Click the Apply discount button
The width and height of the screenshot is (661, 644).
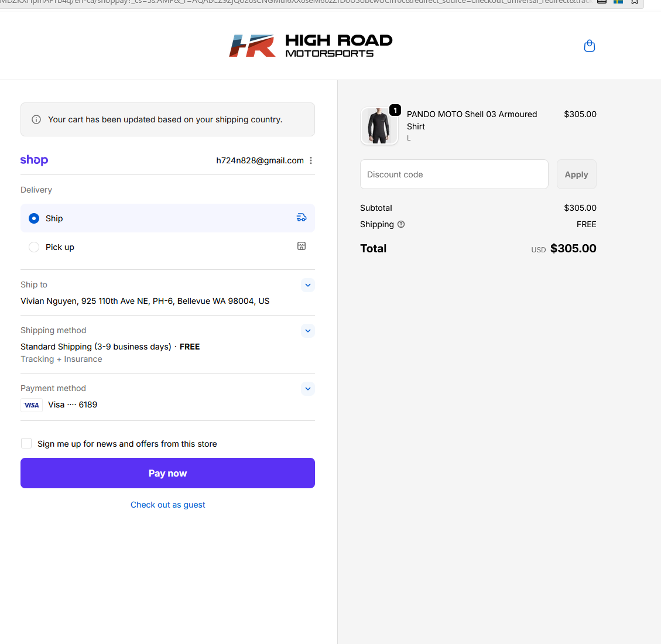coord(576,174)
